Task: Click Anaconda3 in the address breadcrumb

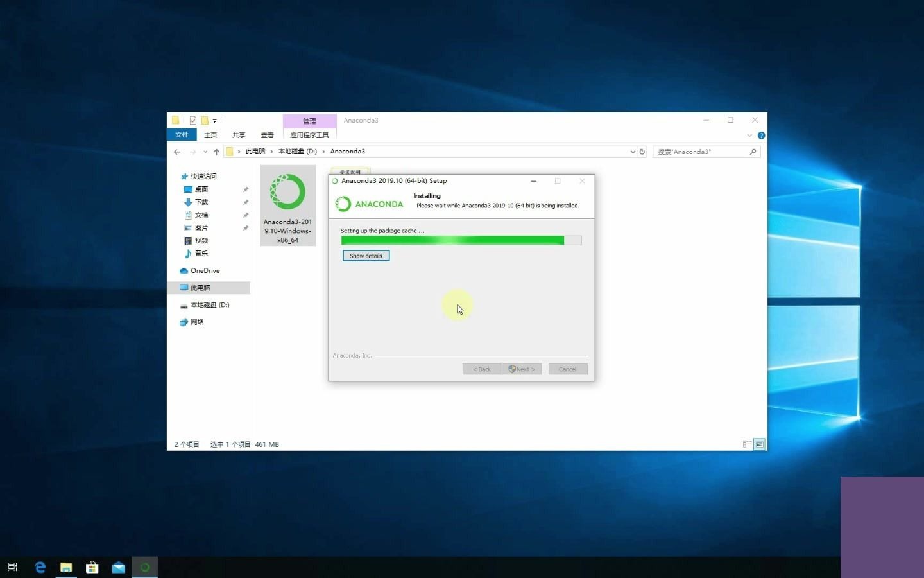Action: pos(348,152)
